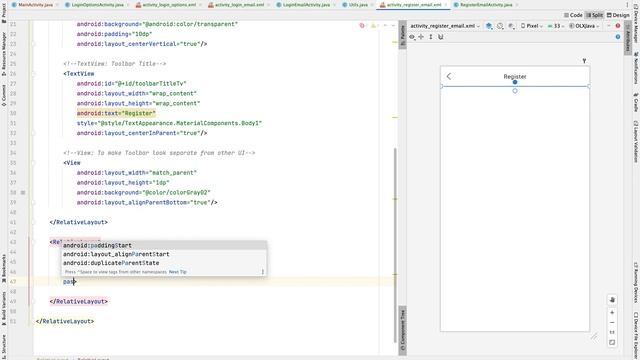The height and width of the screenshot is (360, 640).
Task: Open Gradle side panel
Action: (x=636, y=102)
